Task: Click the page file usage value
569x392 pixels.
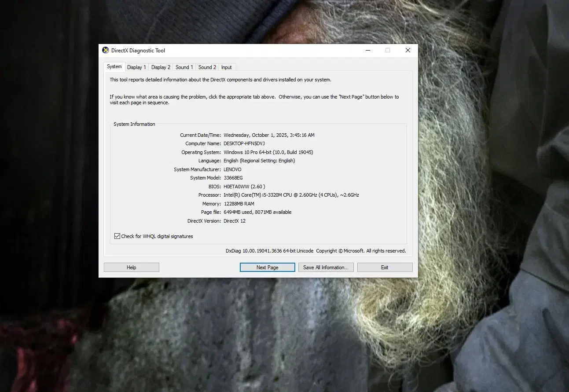Action: click(x=257, y=212)
